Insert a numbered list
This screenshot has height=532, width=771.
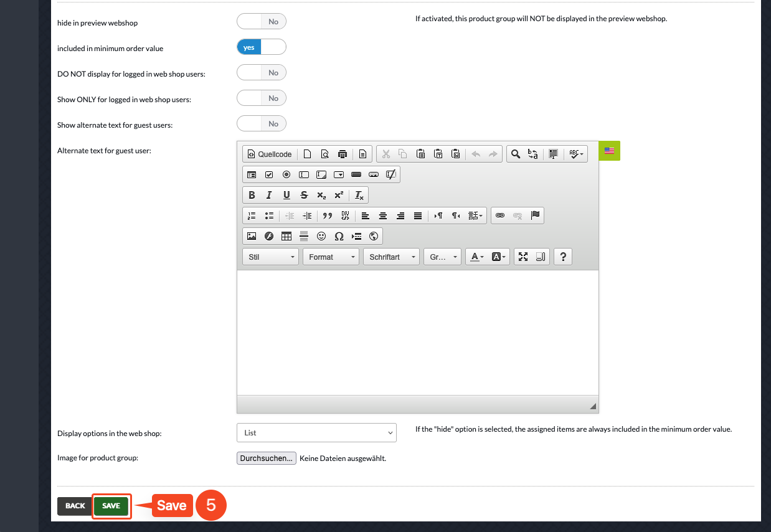pyautogui.click(x=252, y=216)
